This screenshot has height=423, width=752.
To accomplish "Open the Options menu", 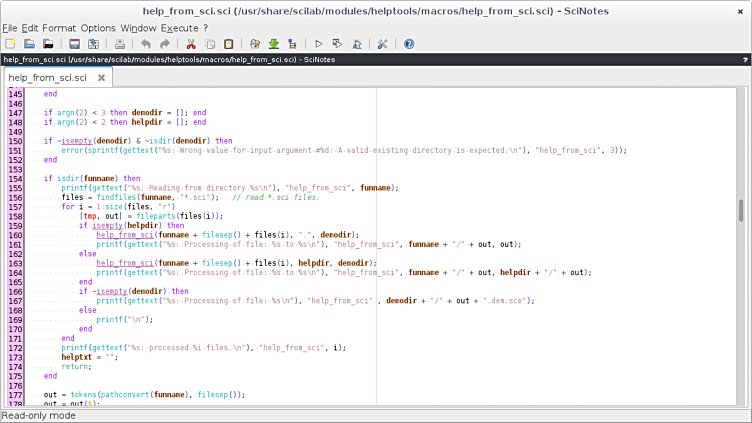I will point(98,28).
